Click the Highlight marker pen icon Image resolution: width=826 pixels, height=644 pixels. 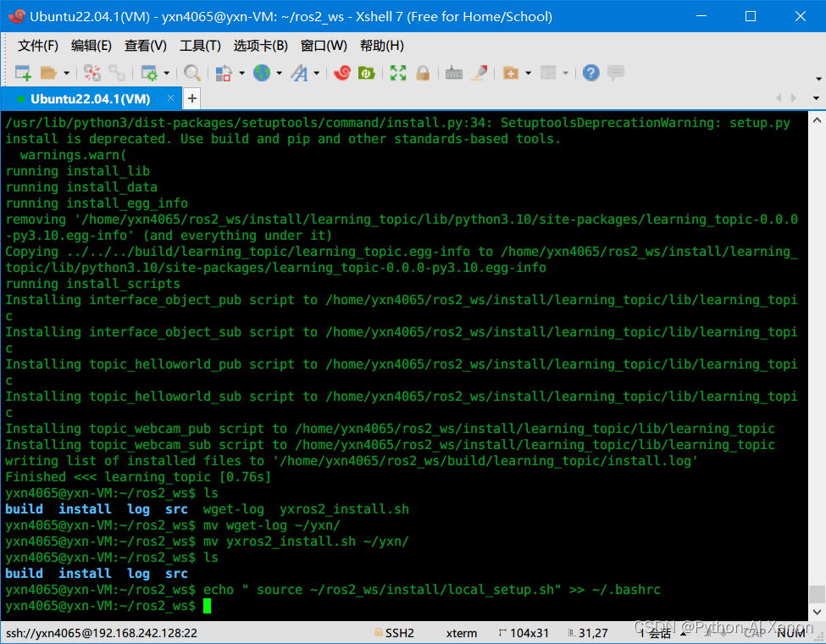(x=480, y=73)
